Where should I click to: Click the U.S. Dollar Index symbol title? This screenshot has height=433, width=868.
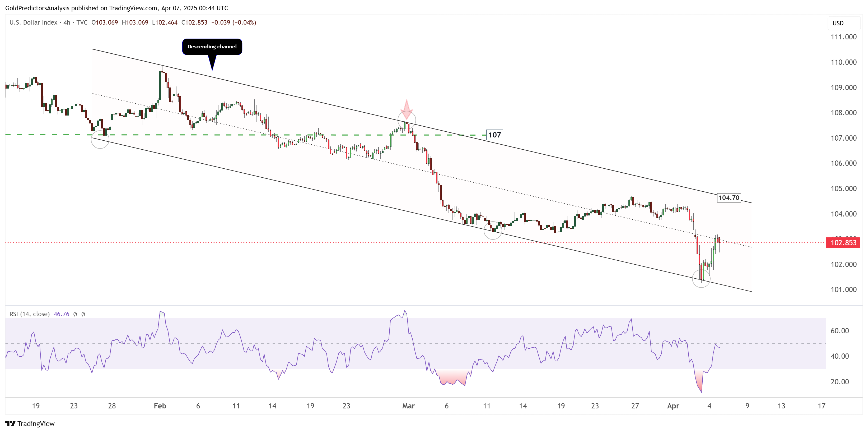click(x=33, y=22)
